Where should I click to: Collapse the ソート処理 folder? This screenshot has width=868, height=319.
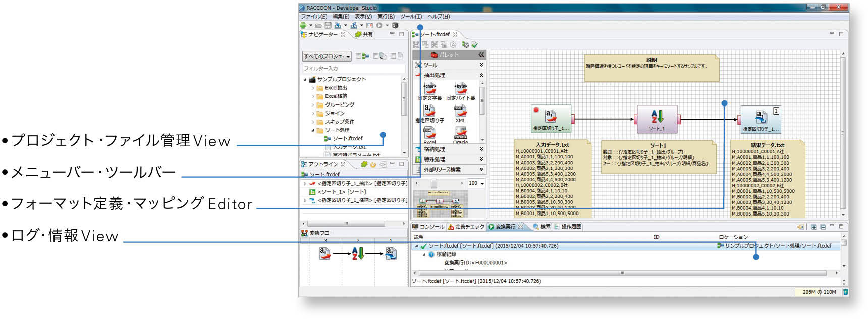coord(313,130)
